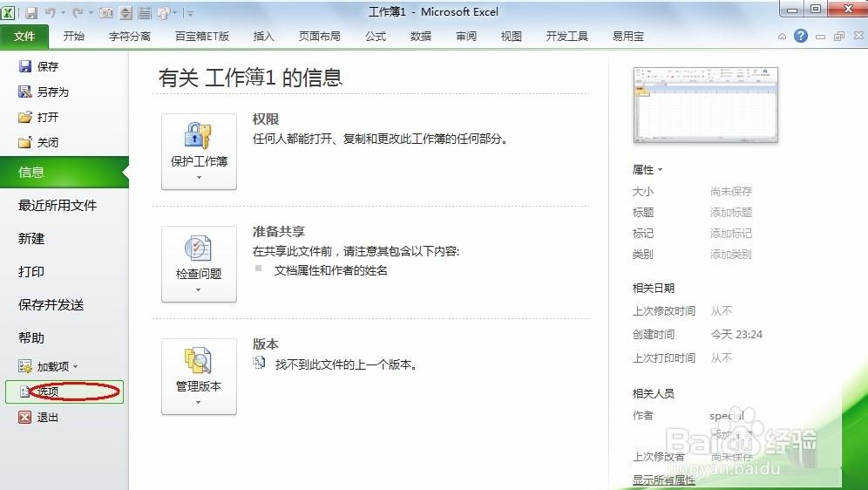Switch to the 审阅 ribbon tab
868x490 pixels.
click(x=466, y=37)
